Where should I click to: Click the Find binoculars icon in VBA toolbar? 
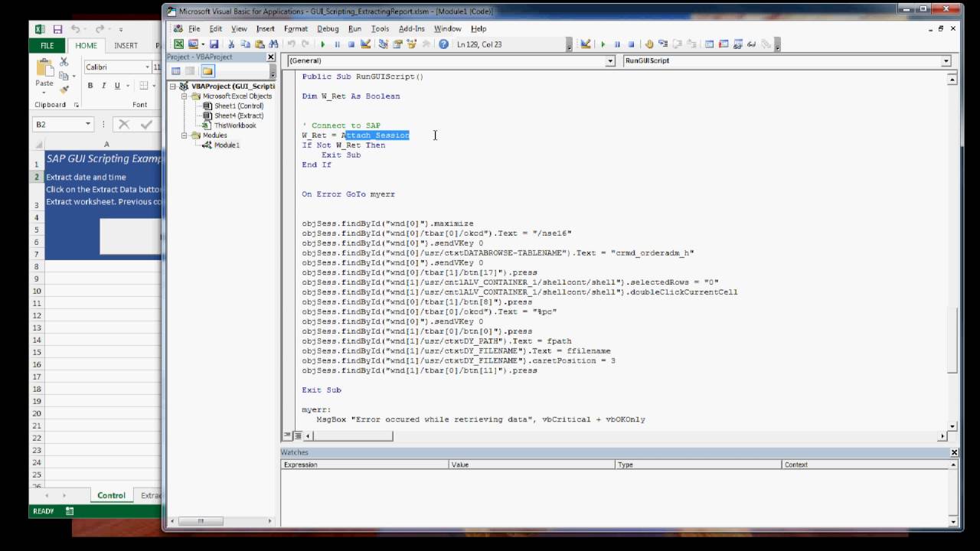tap(273, 44)
